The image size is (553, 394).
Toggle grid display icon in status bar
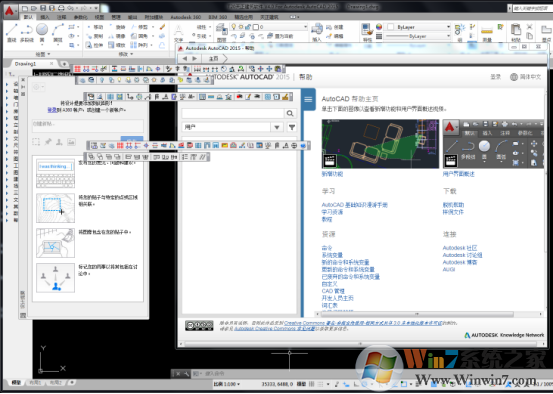pyautogui.click(x=311, y=384)
